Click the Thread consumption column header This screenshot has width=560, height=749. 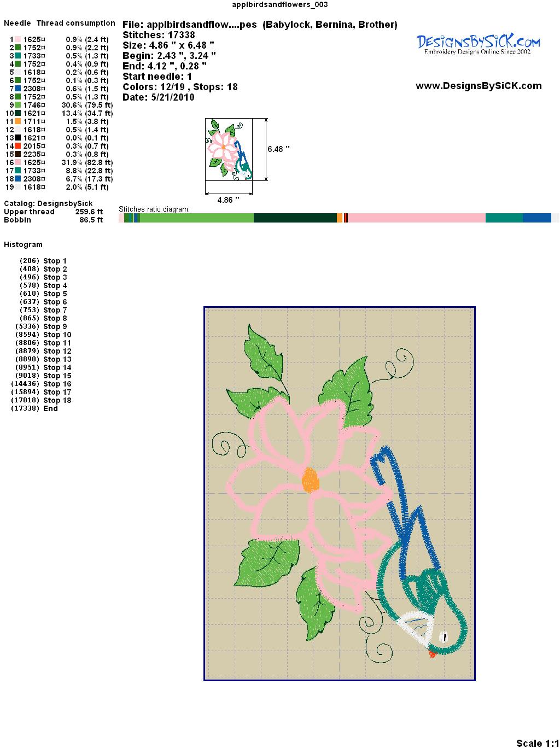(75, 23)
